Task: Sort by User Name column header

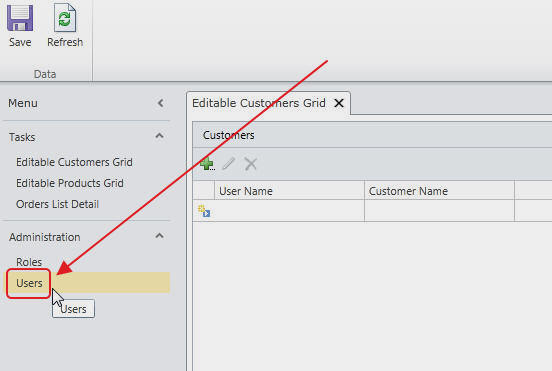Action: tap(289, 191)
